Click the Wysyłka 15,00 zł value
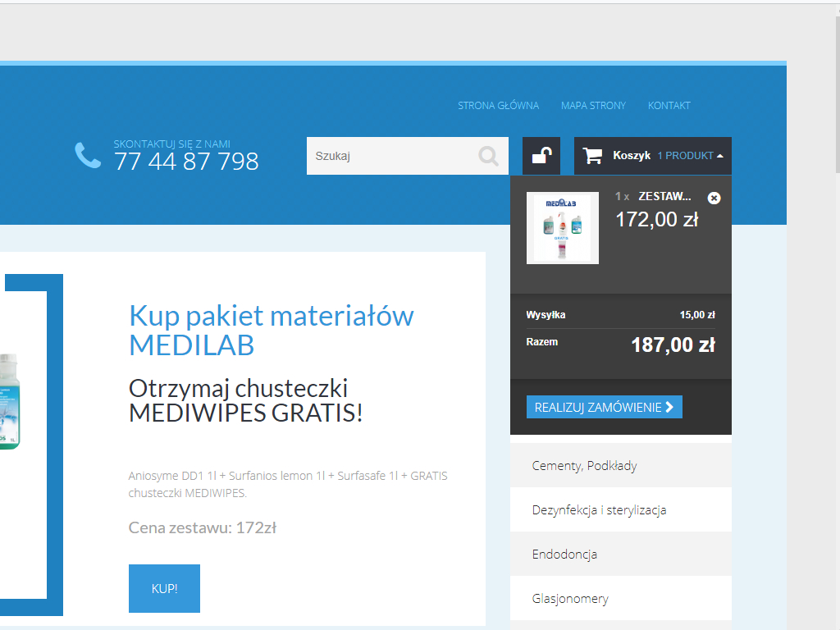Image resolution: width=840 pixels, height=630 pixels. pos(697,315)
